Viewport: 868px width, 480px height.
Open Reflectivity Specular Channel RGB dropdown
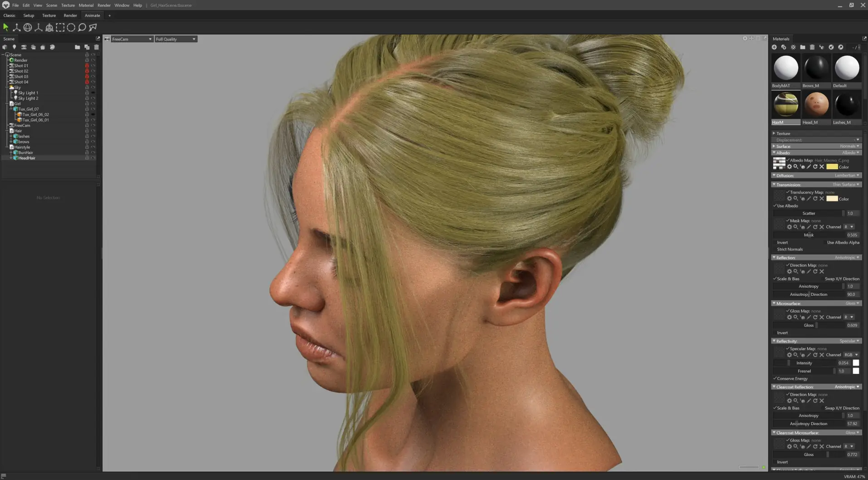pyautogui.click(x=851, y=355)
